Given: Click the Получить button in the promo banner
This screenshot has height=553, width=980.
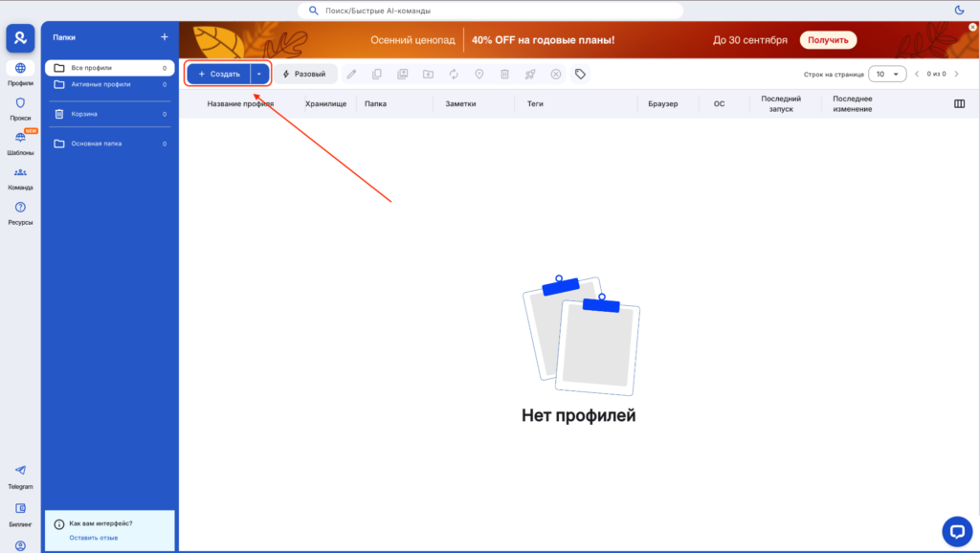Looking at the screenshot, I should pyautogui.click(x=828, y=39).
